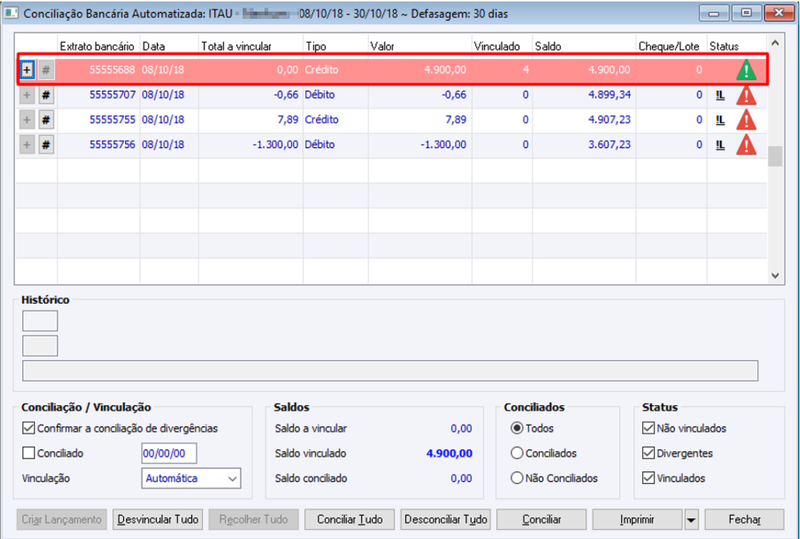Image resolution: width=800 pixels, height=539 pixels.
Task: Click red warning icon on row 55555756
Action: (x=746, y=145)
